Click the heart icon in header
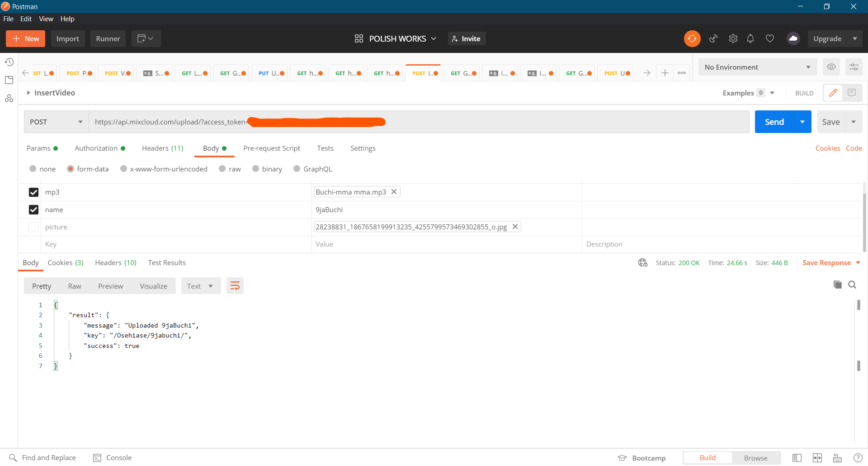The image size is (868, 466). 770,38
